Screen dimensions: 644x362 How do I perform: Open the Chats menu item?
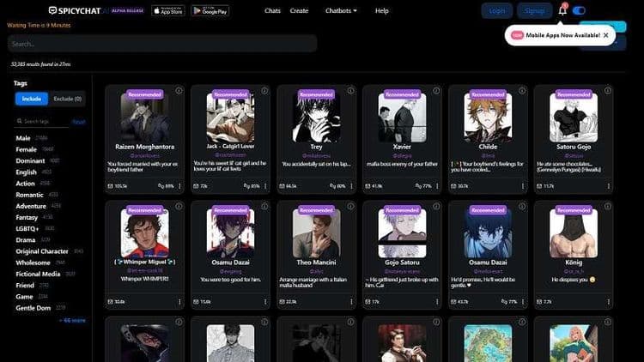[273, 10]
